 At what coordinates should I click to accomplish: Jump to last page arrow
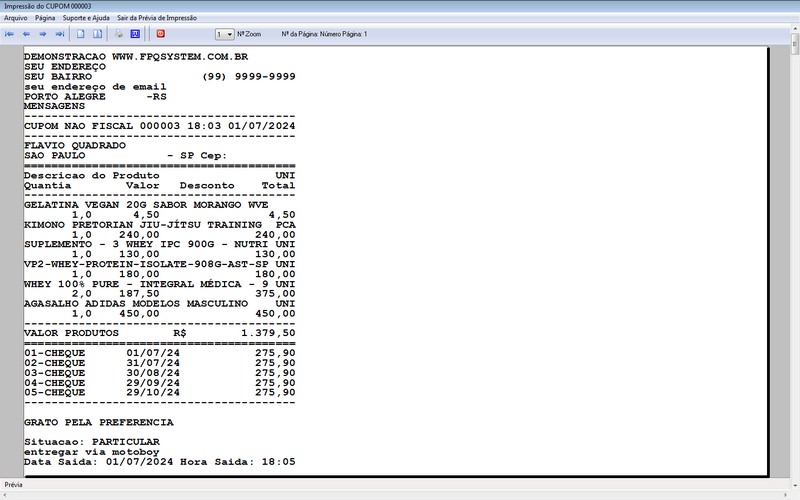click(60, 34)
